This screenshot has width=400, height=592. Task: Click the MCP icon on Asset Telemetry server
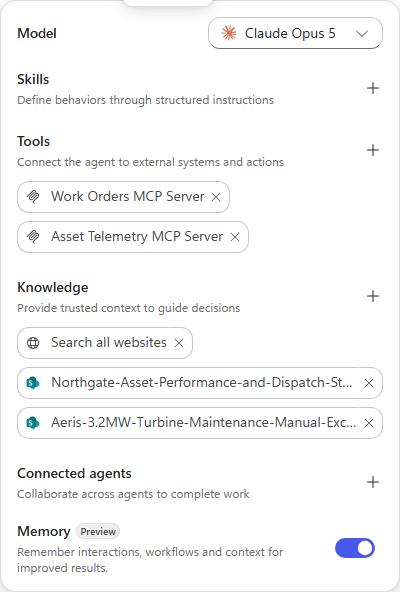(x=33, y=237)
